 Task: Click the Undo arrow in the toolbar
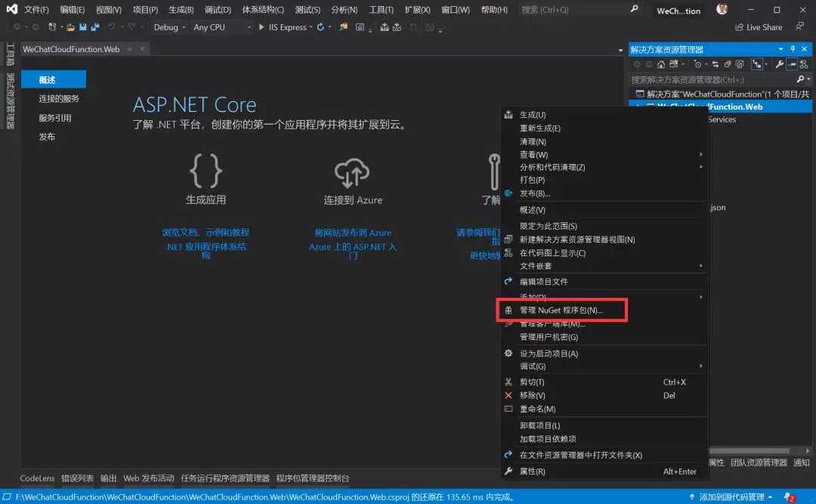tap(111, 27)
